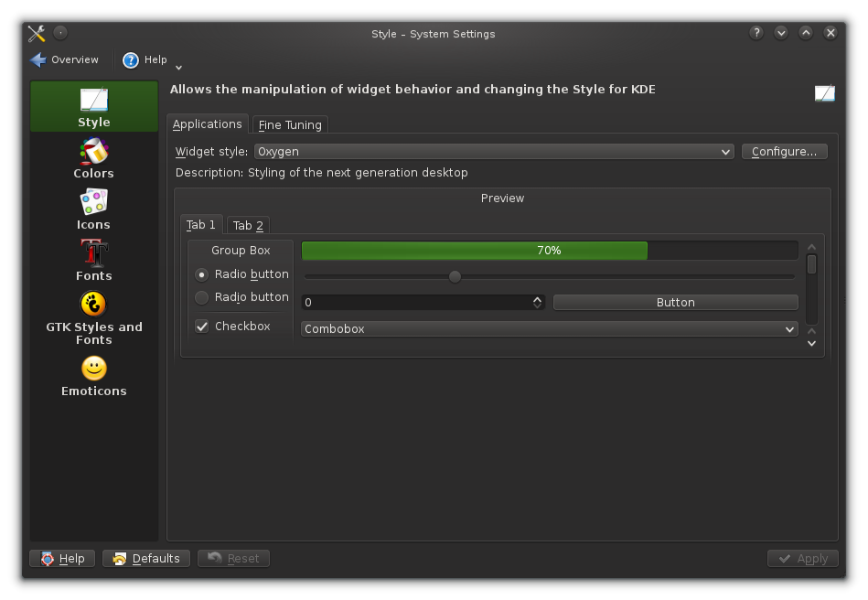Click the preview Button

(x=675, y=302)
